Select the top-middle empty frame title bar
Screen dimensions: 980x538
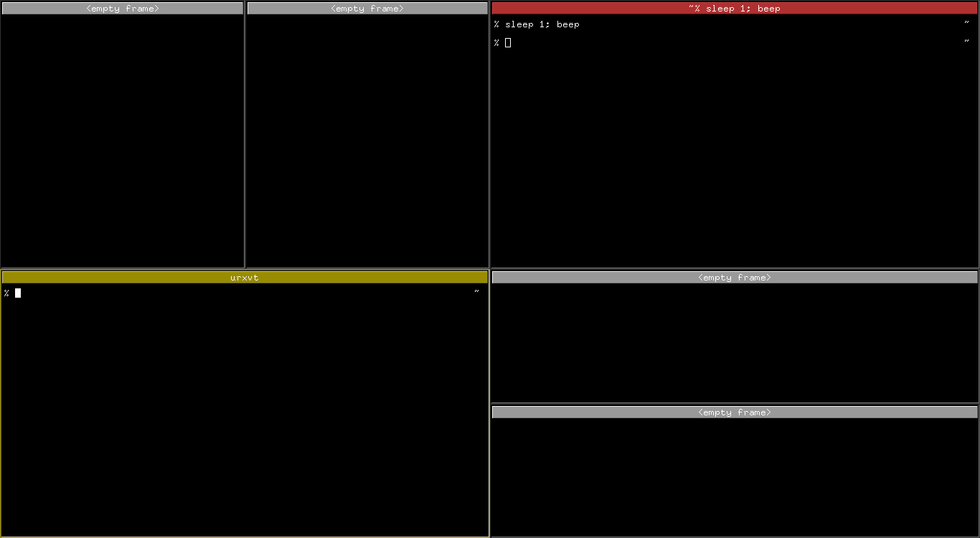pyautogui.click(x=367, y=9)
